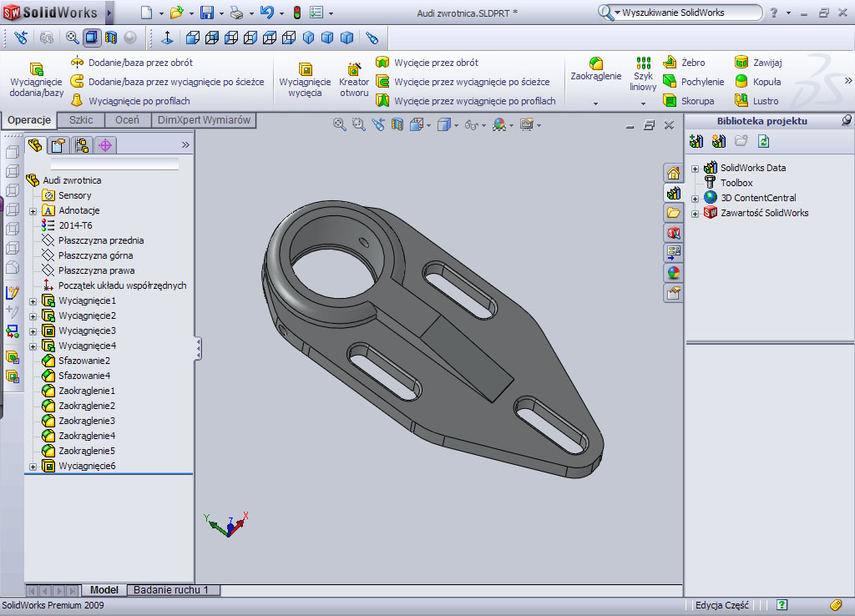The width and height of the screenshot is (855, 616).
Task: Click the Edit appearance color icon in view toolbar
Action: [x=499, y=125]
